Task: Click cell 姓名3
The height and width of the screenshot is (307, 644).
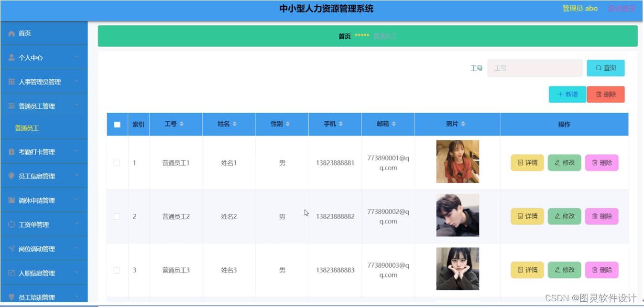Action: [x=229, y=270]
